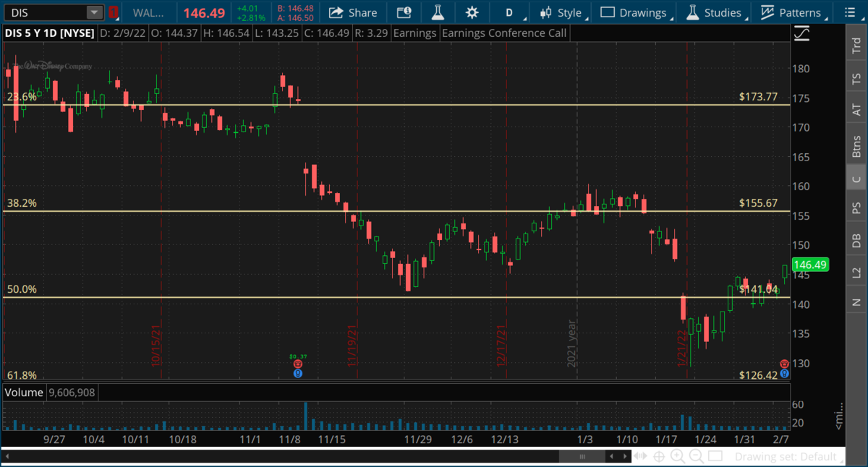
Task: Open the Btns sidebar tab
Action: click(x=856, y=146)
